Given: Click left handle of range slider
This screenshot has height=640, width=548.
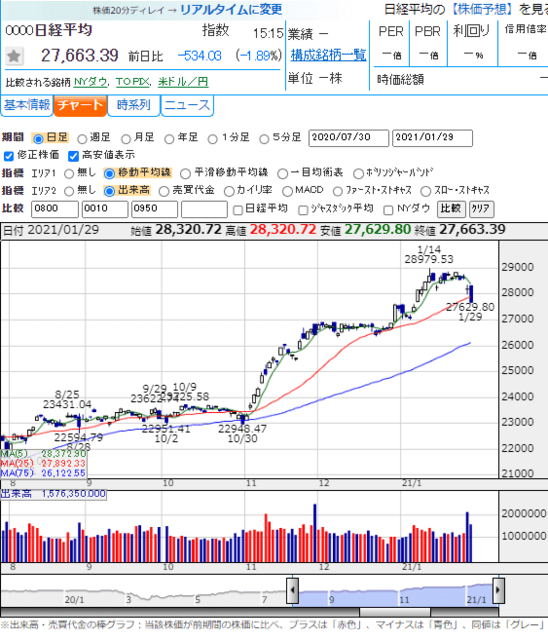Looking at the screenshot, I should 292,590.
